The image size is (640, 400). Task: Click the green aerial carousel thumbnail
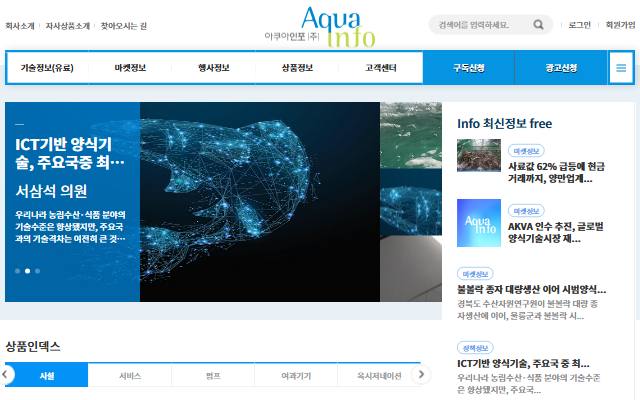click(411, 135)
